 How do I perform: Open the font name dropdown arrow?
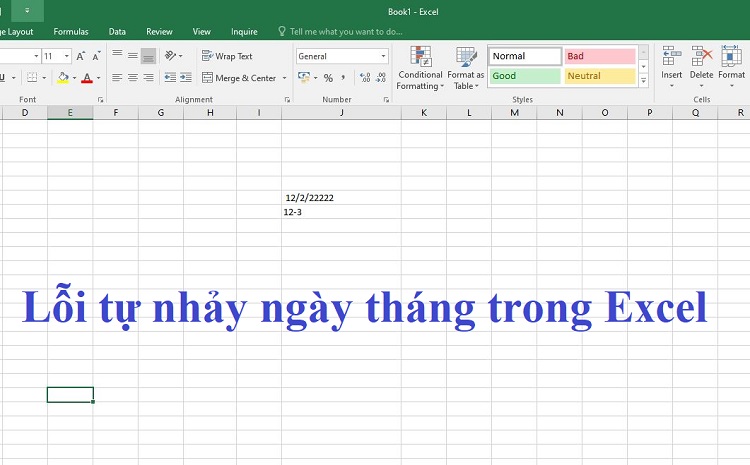(36, 56)
